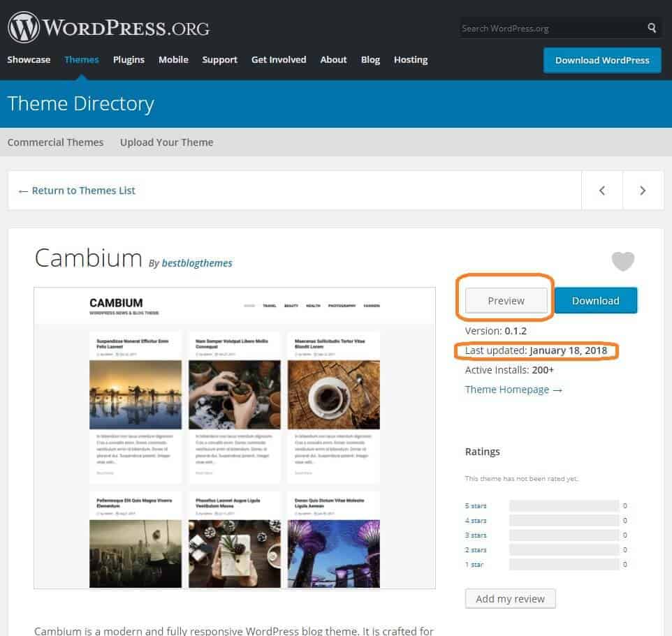
Task: Open the Blog menu item
Action: (x=370, y=60)
